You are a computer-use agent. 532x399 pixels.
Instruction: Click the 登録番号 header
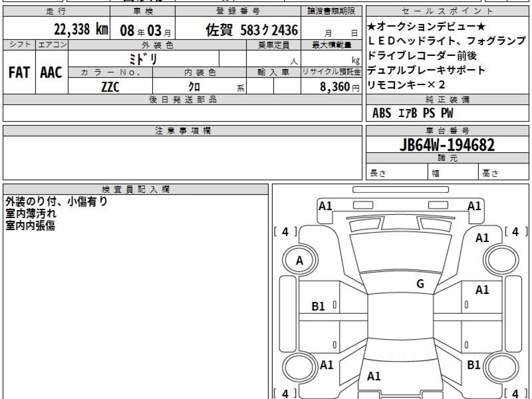(x=238, y=12)
